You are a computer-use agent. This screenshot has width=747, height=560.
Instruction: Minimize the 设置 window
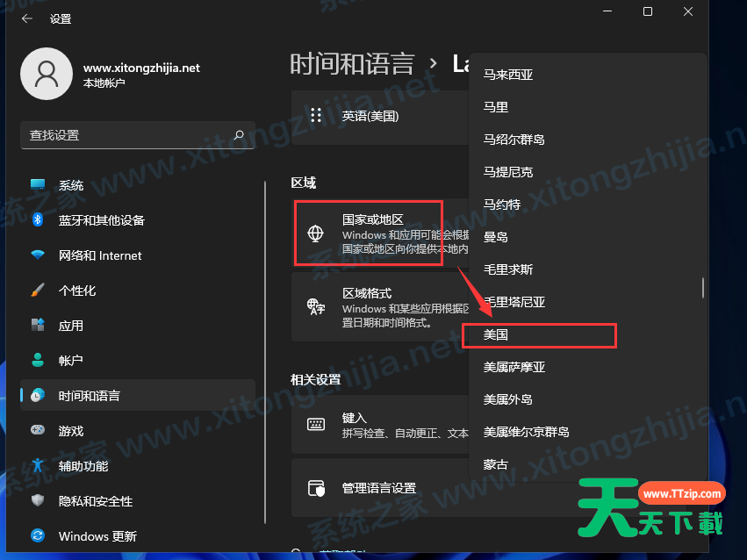[x=607, y=11]
